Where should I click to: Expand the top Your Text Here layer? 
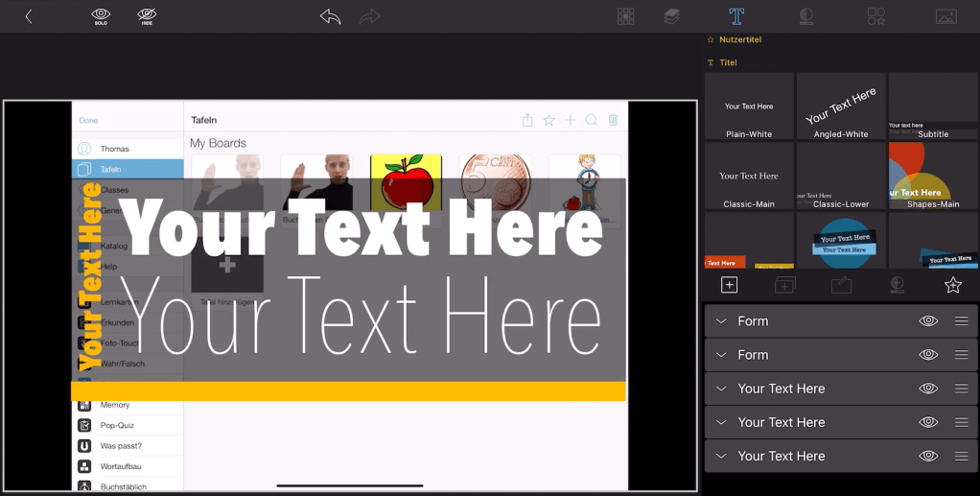pyautogui.click(x=721, y=389)
